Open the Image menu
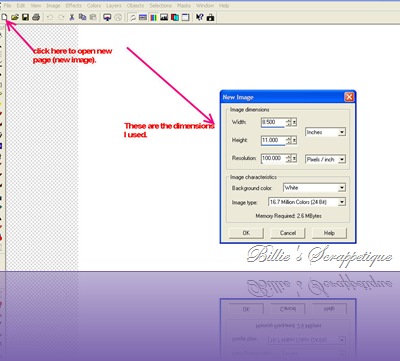 [x=53, y=5]
